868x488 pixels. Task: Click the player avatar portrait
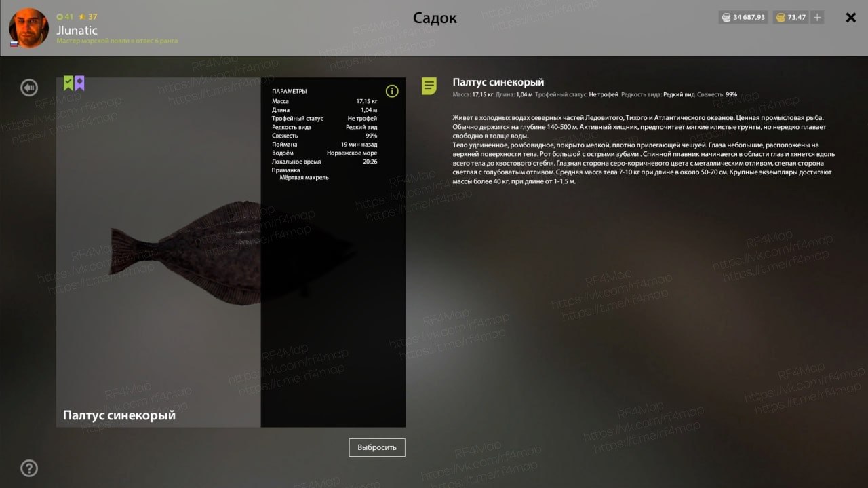tap(28, 28)
